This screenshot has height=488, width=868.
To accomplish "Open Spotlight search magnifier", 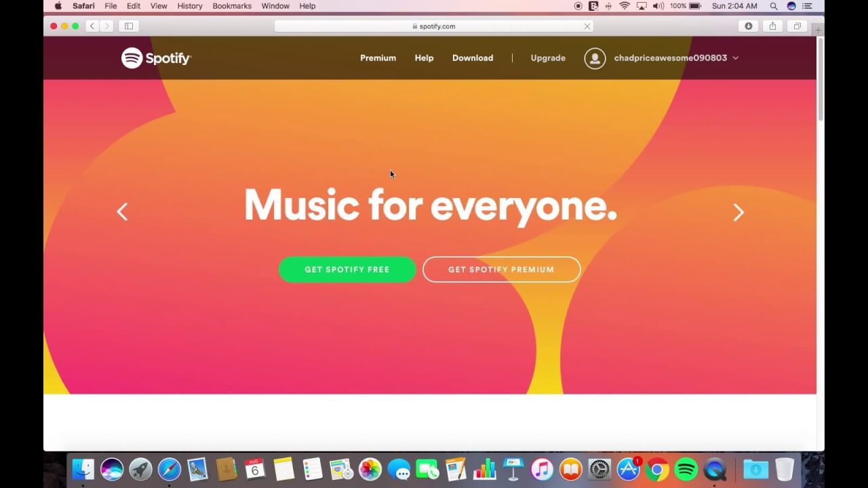I will tap(774, 6).
